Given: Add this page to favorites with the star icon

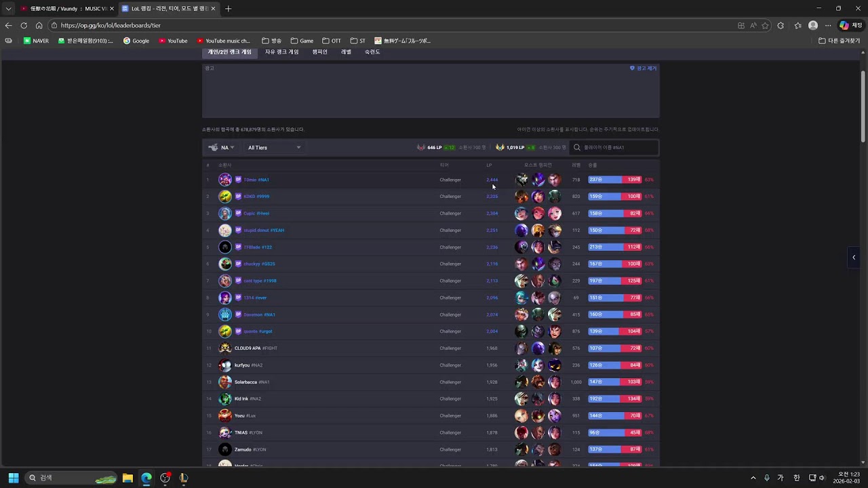Looking at the screenshot, I should [x=765, y=26].
